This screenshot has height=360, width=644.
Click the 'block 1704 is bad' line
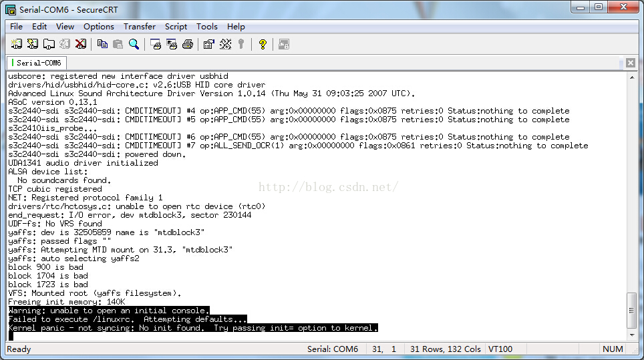pyautogui.click(x=48, y=276)
